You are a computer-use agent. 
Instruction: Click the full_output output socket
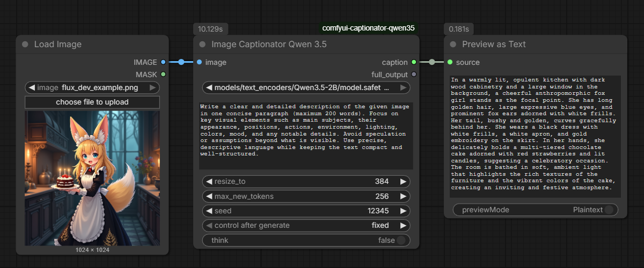[x=414, y=75]
